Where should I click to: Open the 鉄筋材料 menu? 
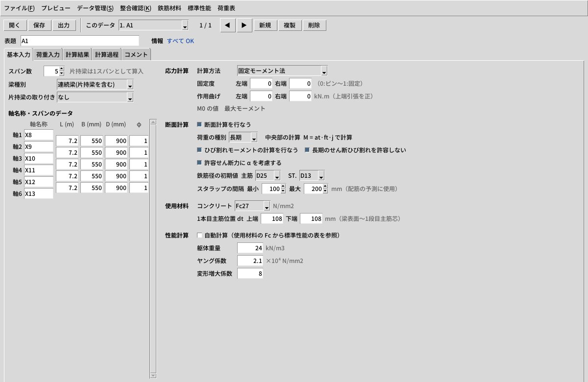(x=170, y=8)
